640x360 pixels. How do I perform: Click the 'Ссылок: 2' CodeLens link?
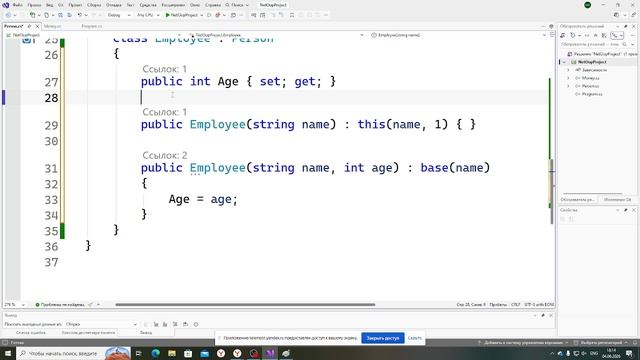pyautogui.click(x=164, y=155)
